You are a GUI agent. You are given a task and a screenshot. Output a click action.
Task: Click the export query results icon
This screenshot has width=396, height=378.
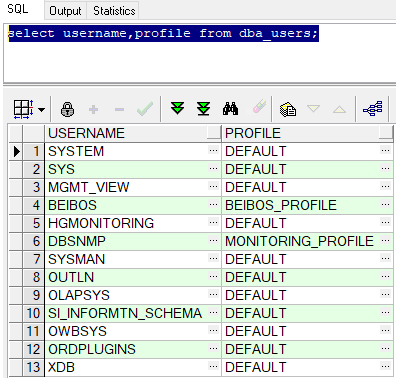pyautogui.click(x=288, y=109)
